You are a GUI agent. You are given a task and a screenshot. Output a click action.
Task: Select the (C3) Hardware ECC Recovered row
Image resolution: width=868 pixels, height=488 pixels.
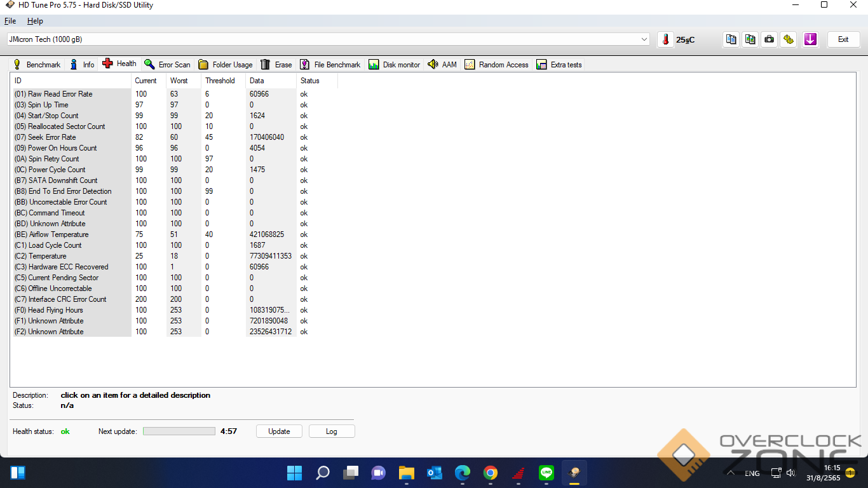pyautogui.click(x=174, y=267)
